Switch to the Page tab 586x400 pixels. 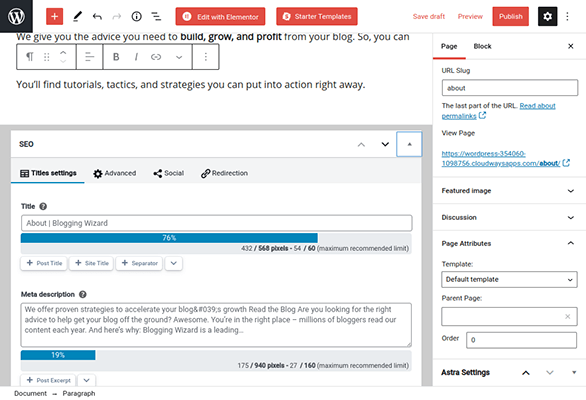click(449, 46)
